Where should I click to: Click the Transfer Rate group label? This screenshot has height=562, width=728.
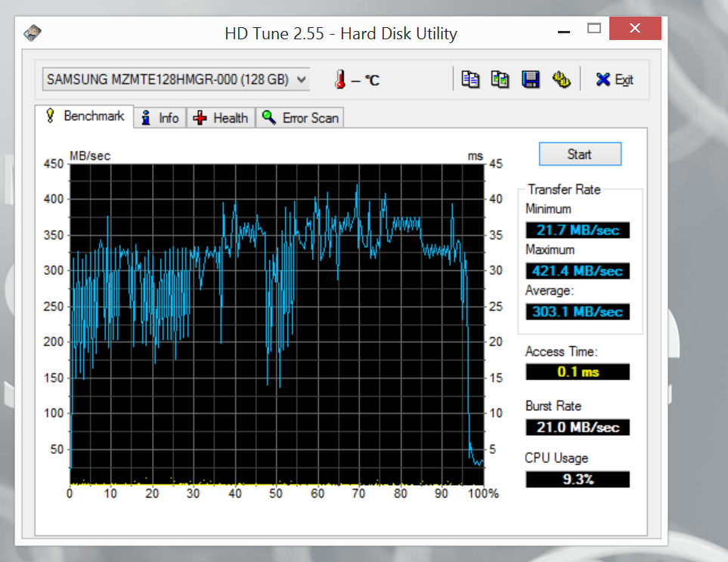[x=564, y=190]
